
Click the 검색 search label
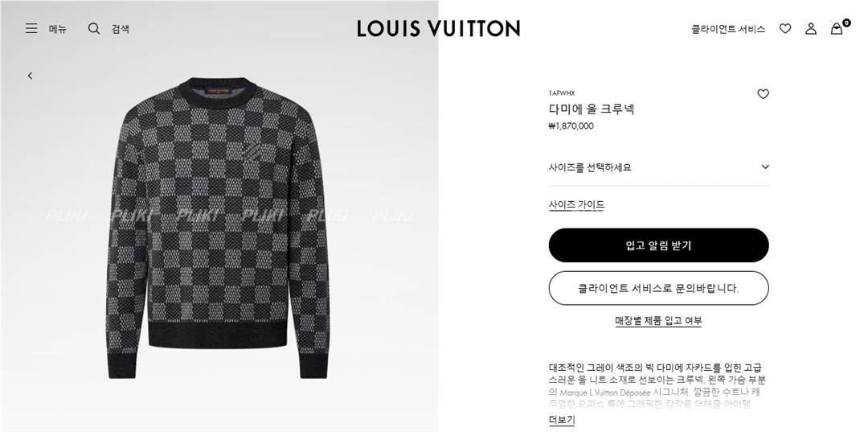[120, 29]
